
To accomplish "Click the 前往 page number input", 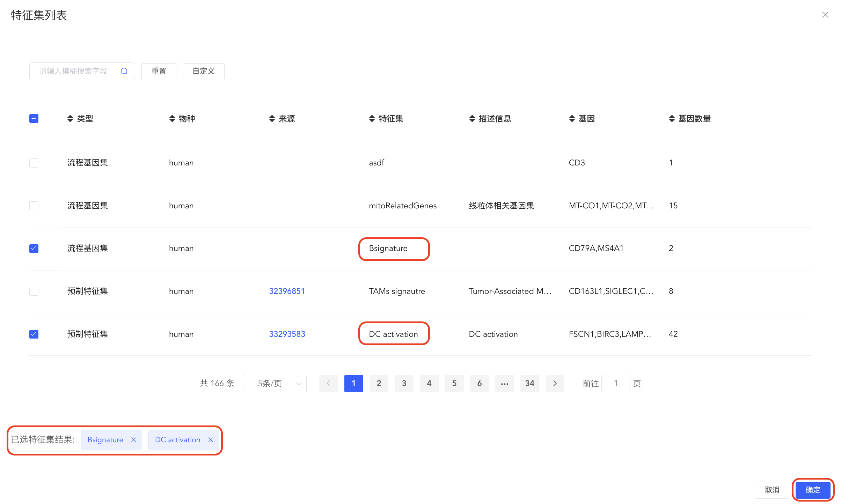I will pos(616,384).
